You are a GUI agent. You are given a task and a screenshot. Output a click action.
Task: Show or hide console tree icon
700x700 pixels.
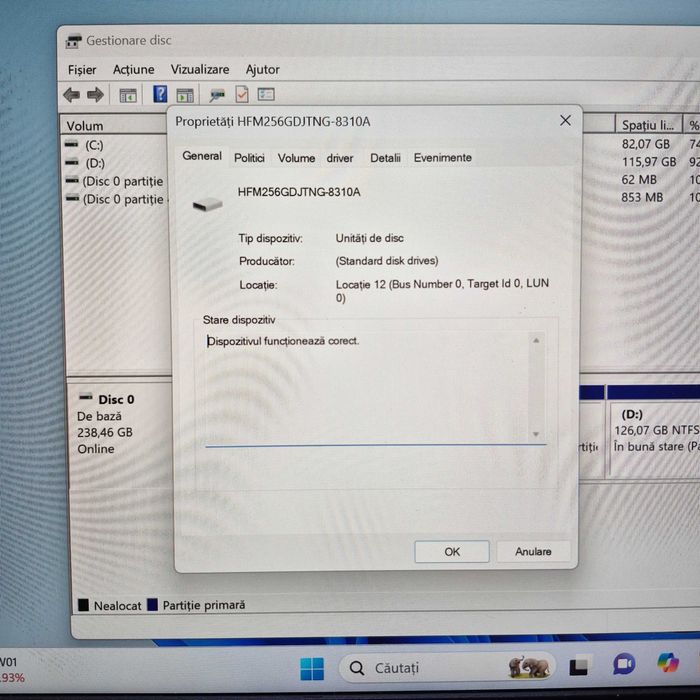tap(128, 95)
